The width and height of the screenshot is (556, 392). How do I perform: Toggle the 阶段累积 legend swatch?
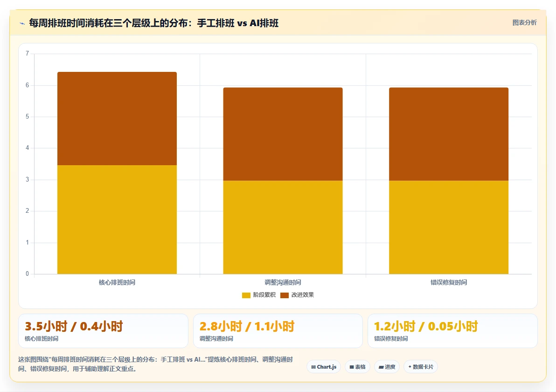pyautogui.click(x=246, y=295)
